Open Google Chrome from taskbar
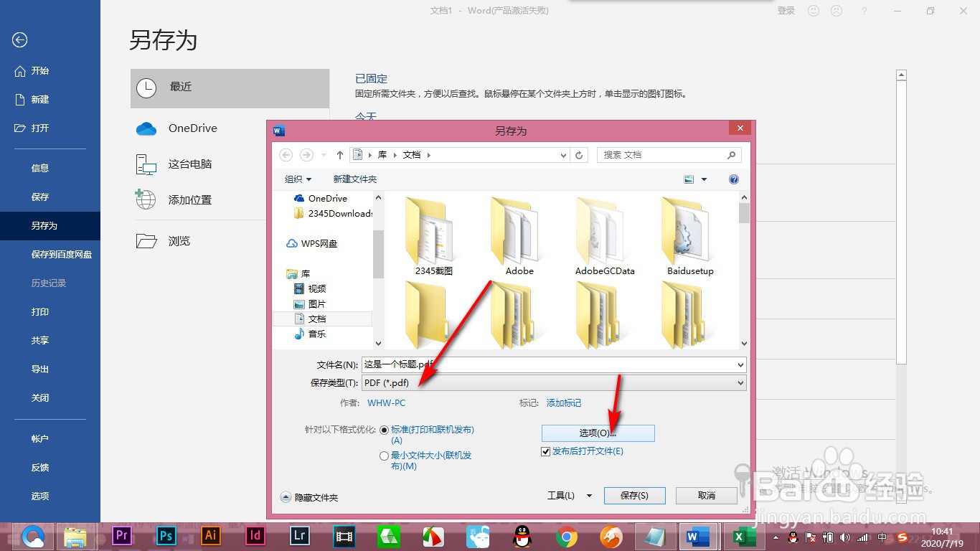 (x=567, y=536)
